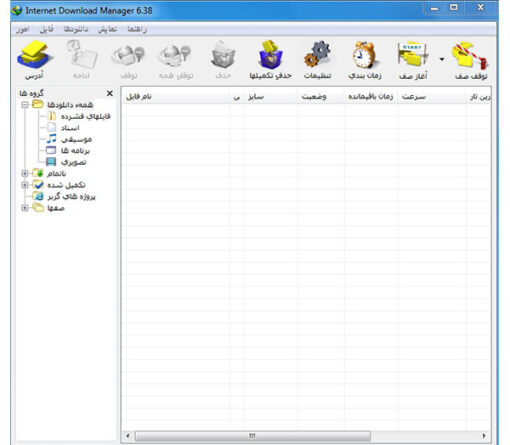Click the narrow Q column header
This screenshot has width=510, height=445.
click(237, 97)
